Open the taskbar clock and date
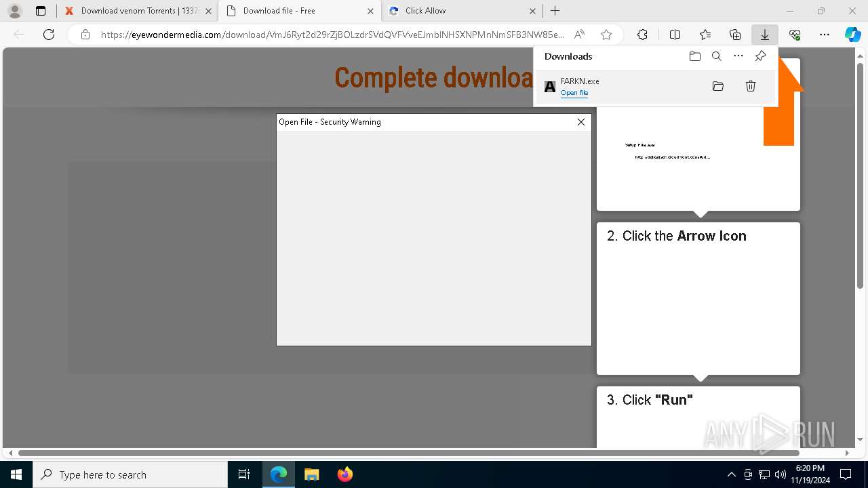868x488 pixels. click(x=810, y=474)
